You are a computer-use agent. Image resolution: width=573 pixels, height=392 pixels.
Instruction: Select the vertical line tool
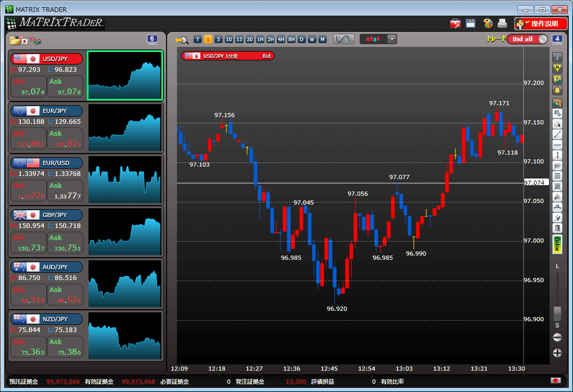point(557,156)
